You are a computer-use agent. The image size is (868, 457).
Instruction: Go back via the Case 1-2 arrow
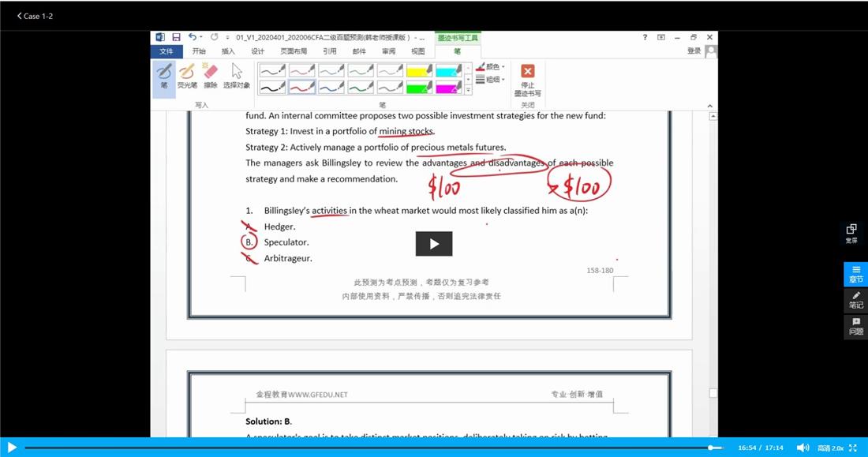click(35, 16)
